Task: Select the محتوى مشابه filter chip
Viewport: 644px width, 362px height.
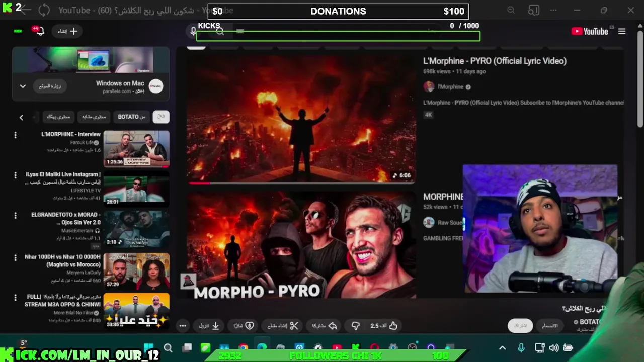Action: pyautogui.click(x=94, y=117)
